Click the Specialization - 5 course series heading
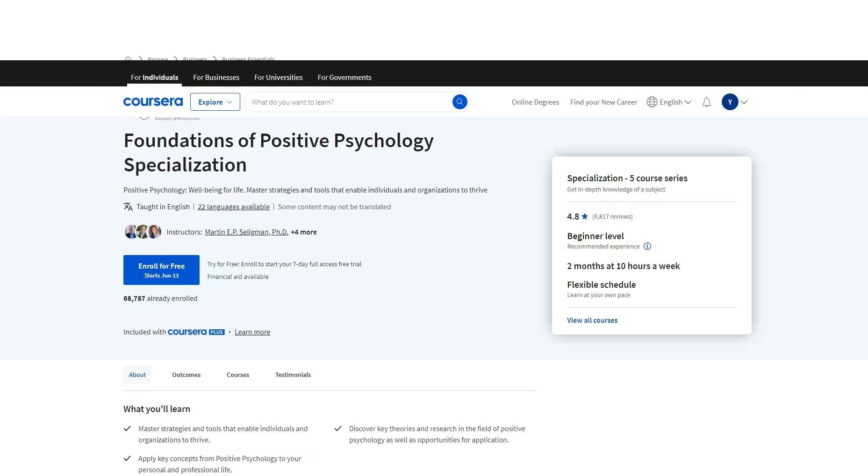The image size is (868, 476). [x=627, y=178]
